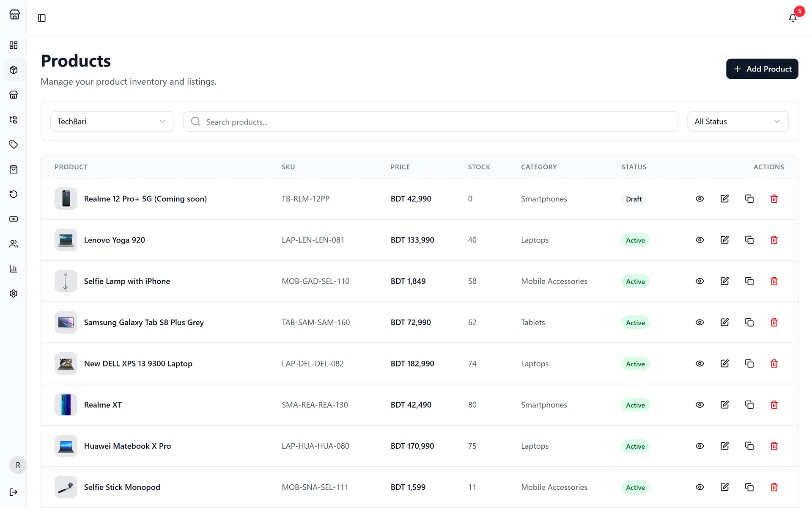Duplicate the Lenovo Yoga 920 product
Image resolution: width=812 pixels, height=508 pixels.
(x=749, y=240)
